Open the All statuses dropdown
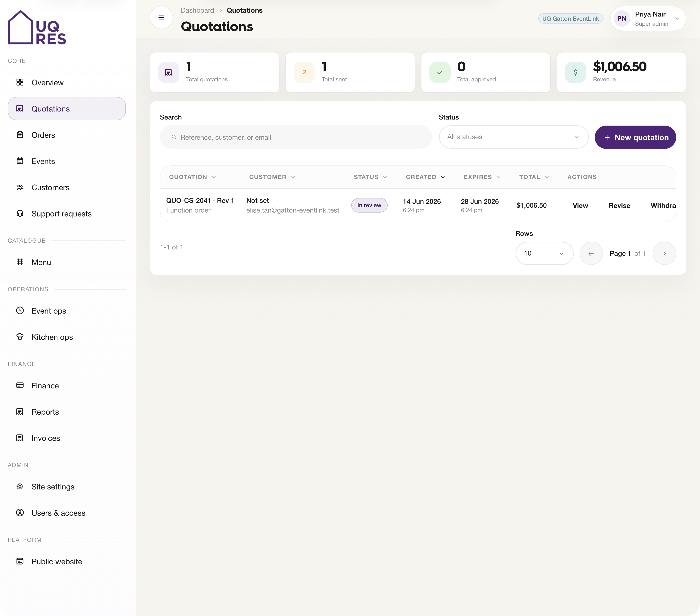Screen dimensions: 700x616 pyautogui.click(x=514, y=137)
